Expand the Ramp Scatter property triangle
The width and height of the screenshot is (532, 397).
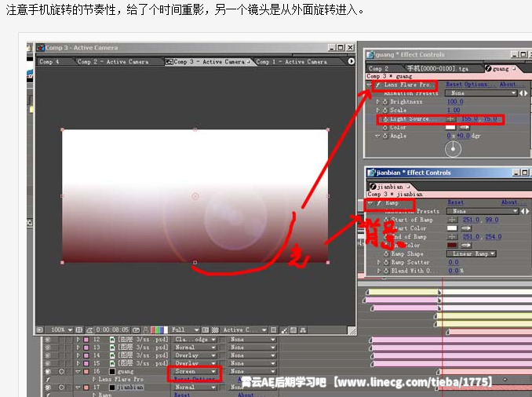[379, 262]
